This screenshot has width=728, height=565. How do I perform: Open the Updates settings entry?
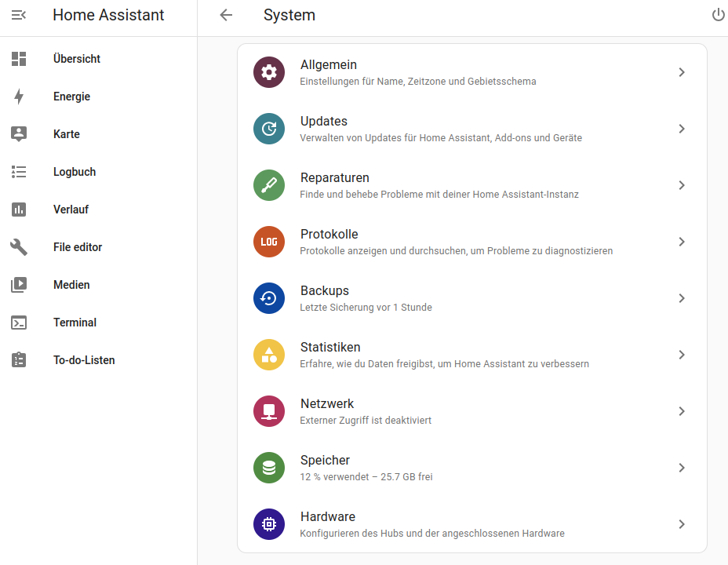tap(472, 129)
